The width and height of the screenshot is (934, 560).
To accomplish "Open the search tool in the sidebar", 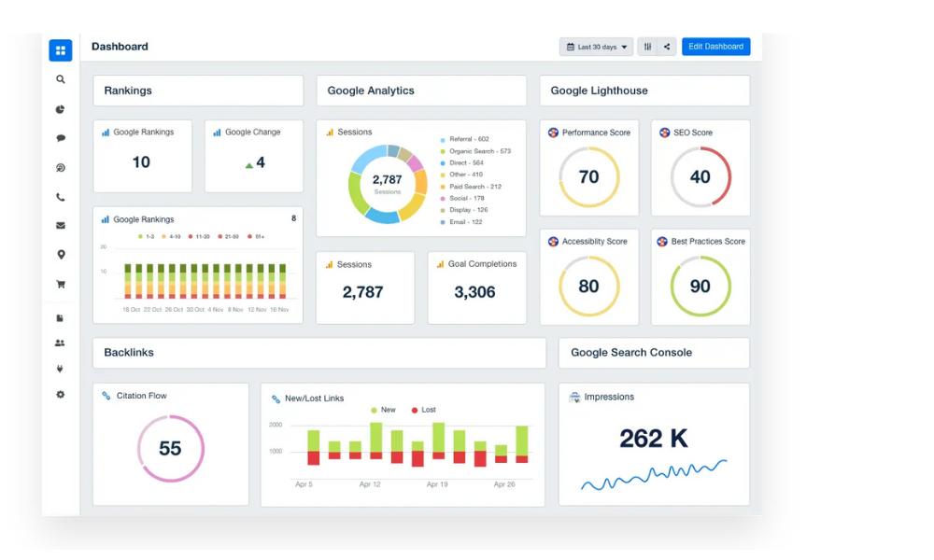I will click(61, 79).
